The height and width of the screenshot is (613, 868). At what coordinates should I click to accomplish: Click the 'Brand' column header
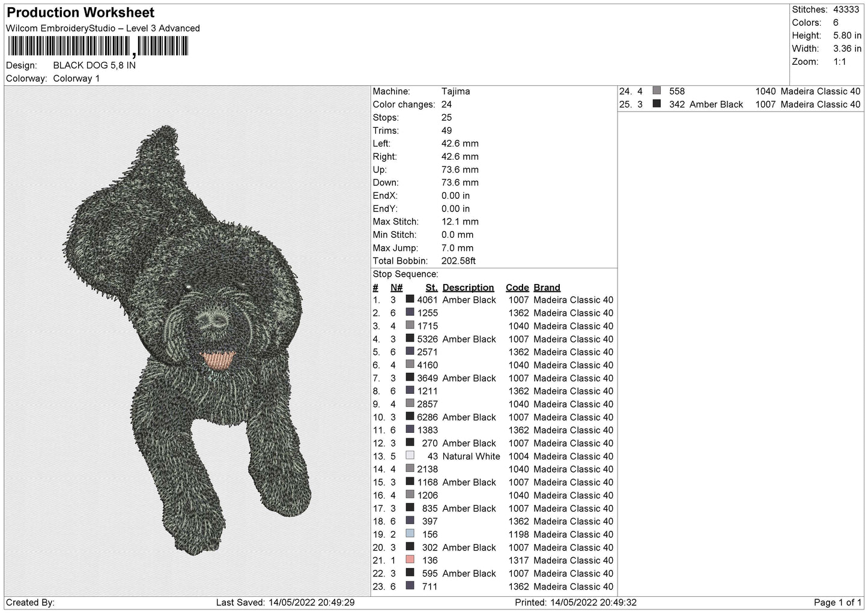pos(547,288)
